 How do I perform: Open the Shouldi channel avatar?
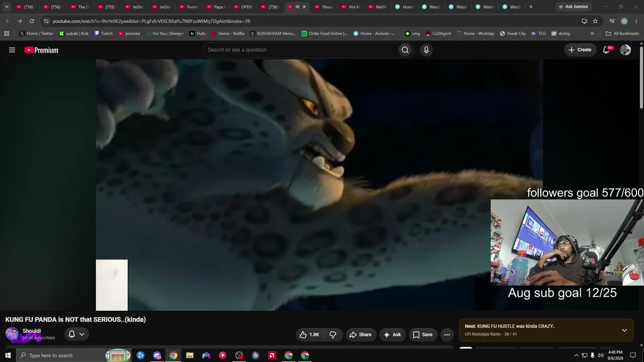(12, 334)
